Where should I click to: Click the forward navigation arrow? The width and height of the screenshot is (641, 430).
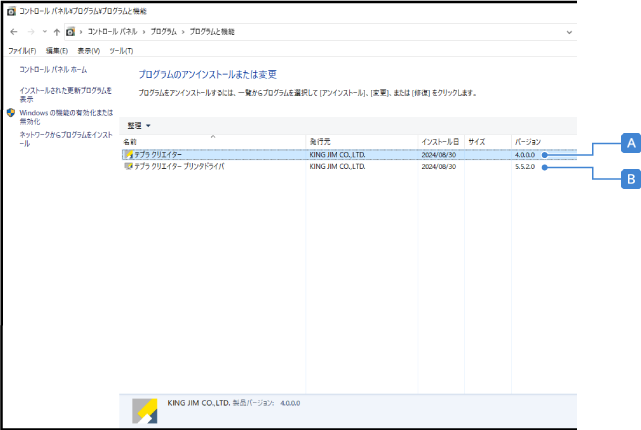(x=29, y=32)
